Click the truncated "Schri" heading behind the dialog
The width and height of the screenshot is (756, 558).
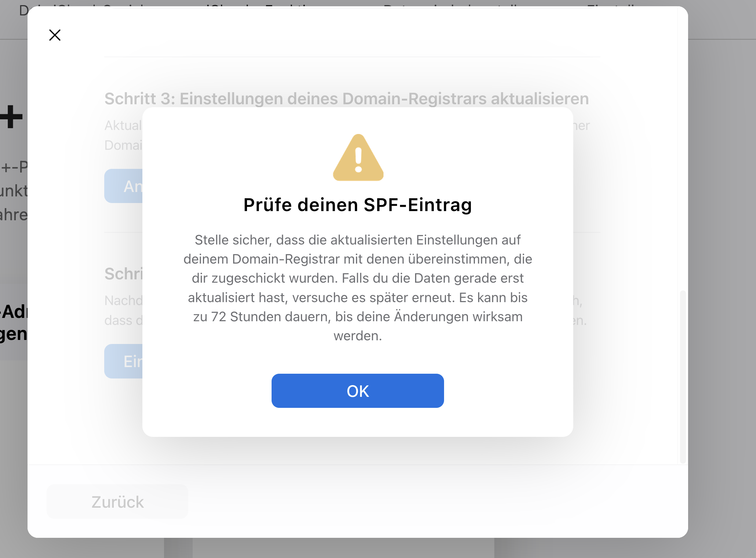[x=123, y=274]
